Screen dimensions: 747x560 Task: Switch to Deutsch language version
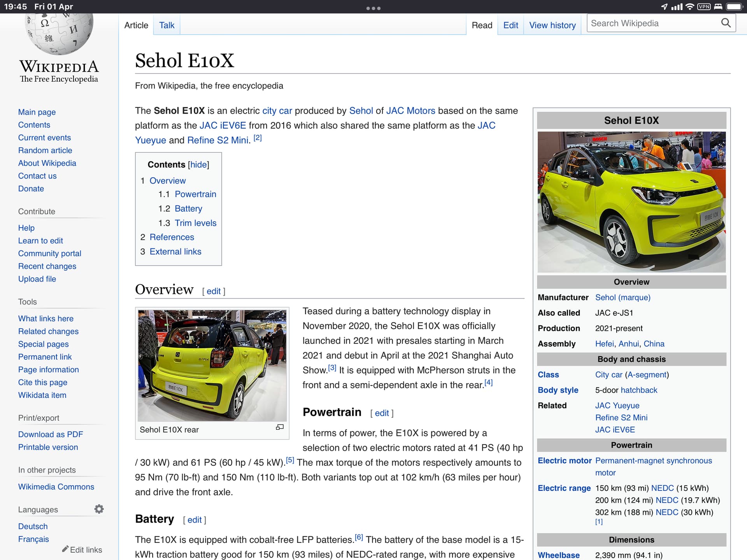[x=33, y=526]
